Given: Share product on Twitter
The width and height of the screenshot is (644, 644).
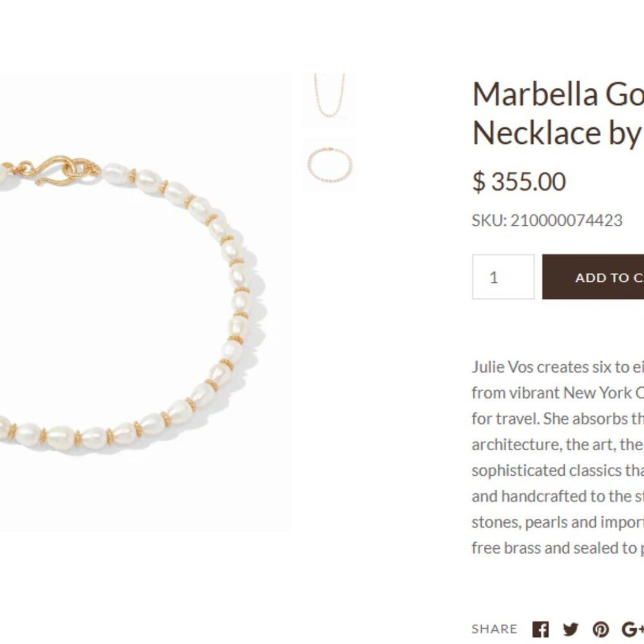Looking at the screenshot, I should 571,629.
